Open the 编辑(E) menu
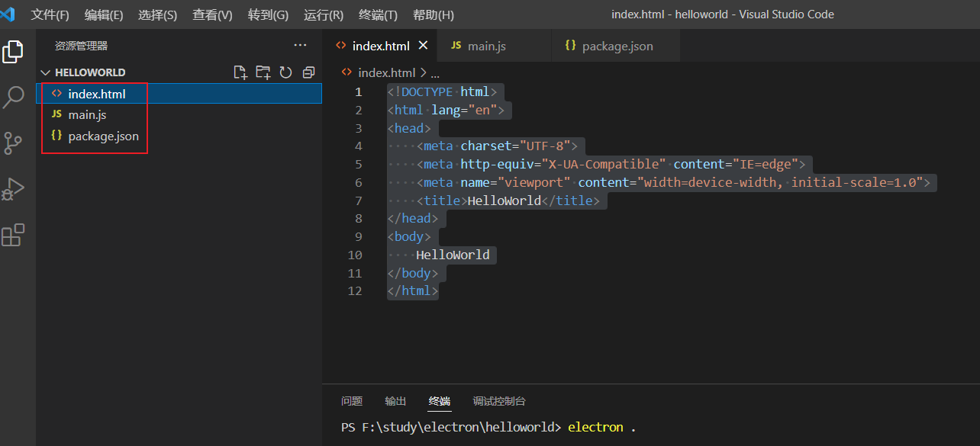 pyautogui.click(x=104, y=14)
